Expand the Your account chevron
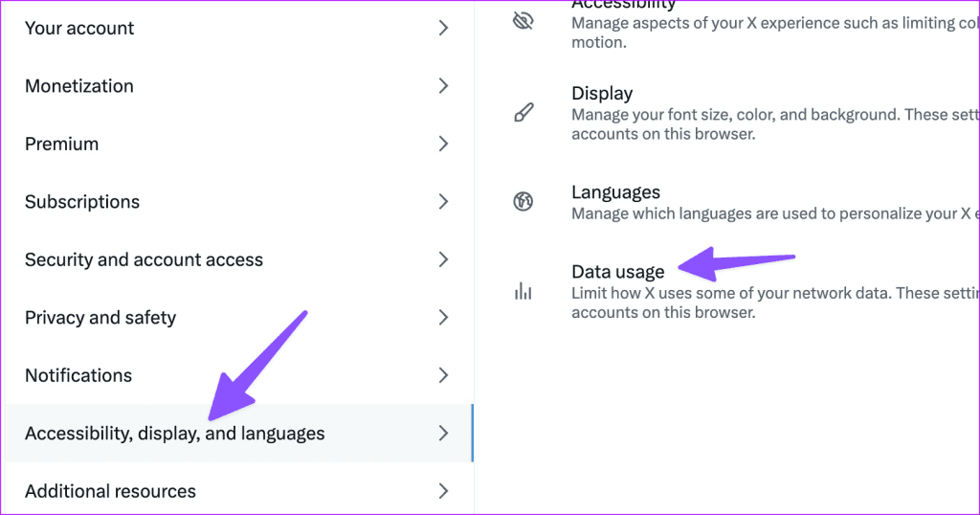This screenshot has width=980, height=515. [443, 28]
